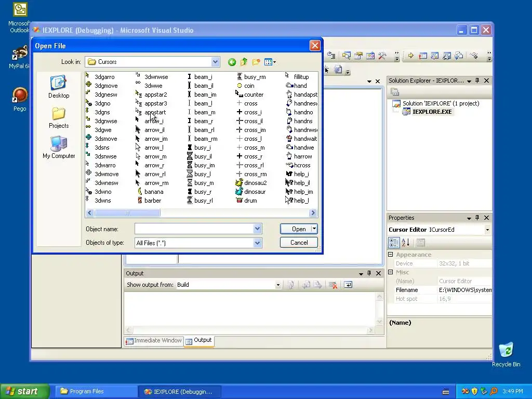Click into the Object name field
The width and height of the screenshot is (532, 399).
tap(194, 229)
